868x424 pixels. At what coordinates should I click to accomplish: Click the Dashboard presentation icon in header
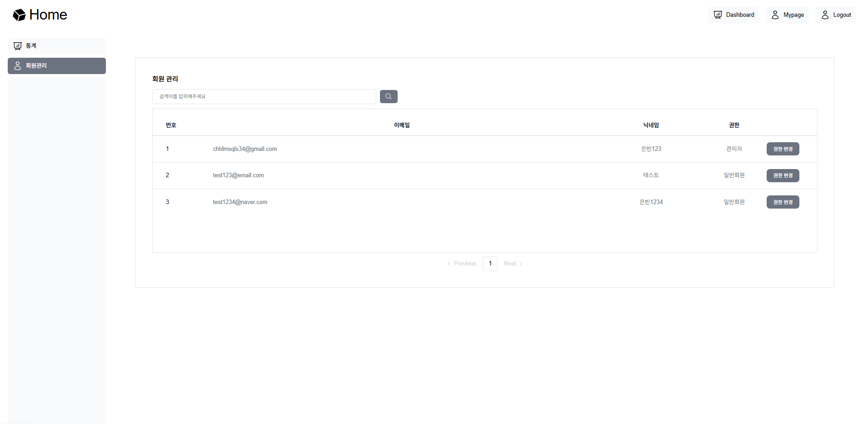click(718, 15)
